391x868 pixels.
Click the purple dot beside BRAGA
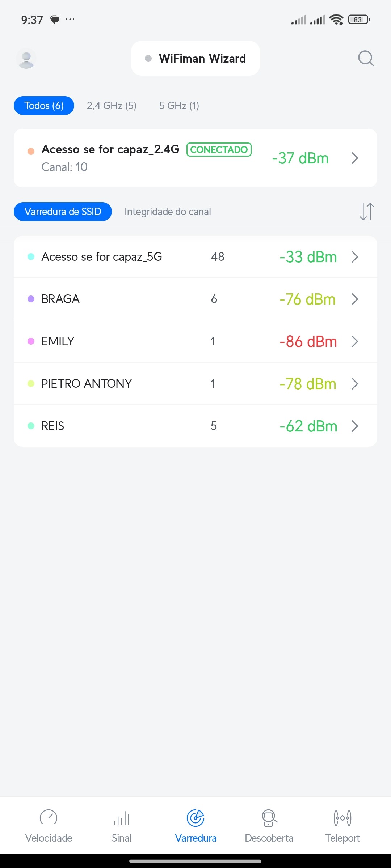click(31, 299)
